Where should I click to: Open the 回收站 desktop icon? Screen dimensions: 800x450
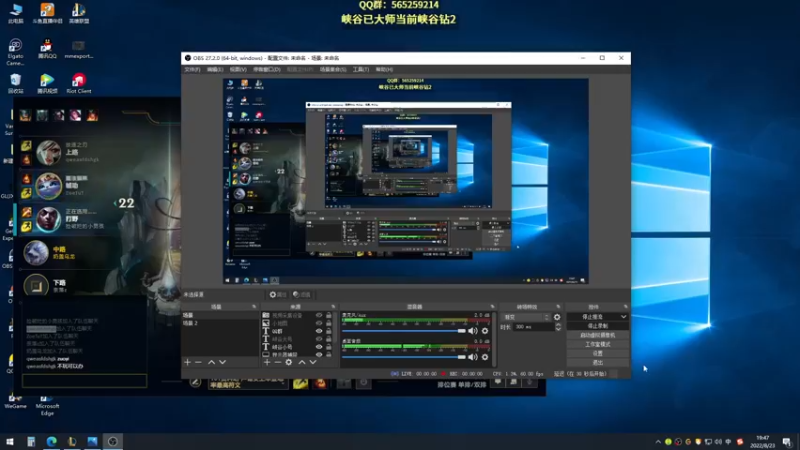[x=15, y=84]
